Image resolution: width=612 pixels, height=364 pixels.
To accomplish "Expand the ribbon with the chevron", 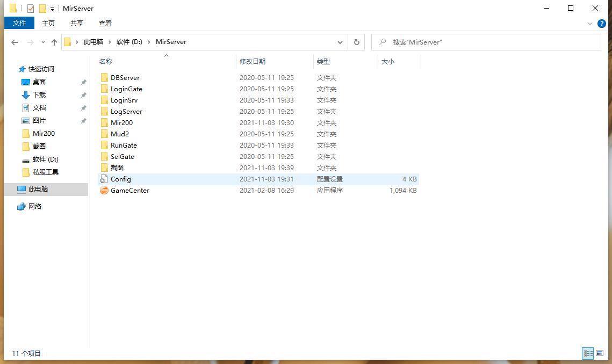I will pos(591,24).
